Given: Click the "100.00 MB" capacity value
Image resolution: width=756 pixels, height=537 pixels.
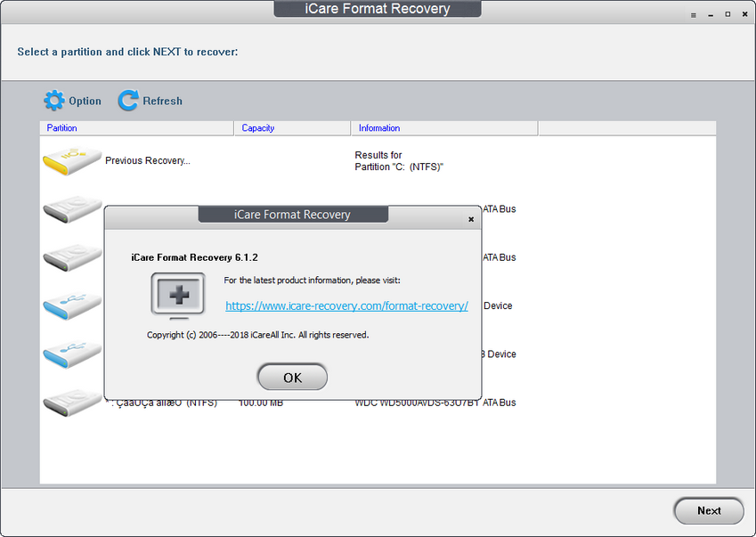Looking at the screenshot, I should coord(261,403).
